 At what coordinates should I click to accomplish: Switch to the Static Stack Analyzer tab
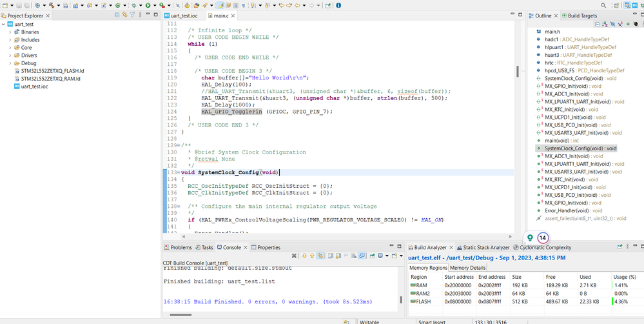[x=483, y=247]
